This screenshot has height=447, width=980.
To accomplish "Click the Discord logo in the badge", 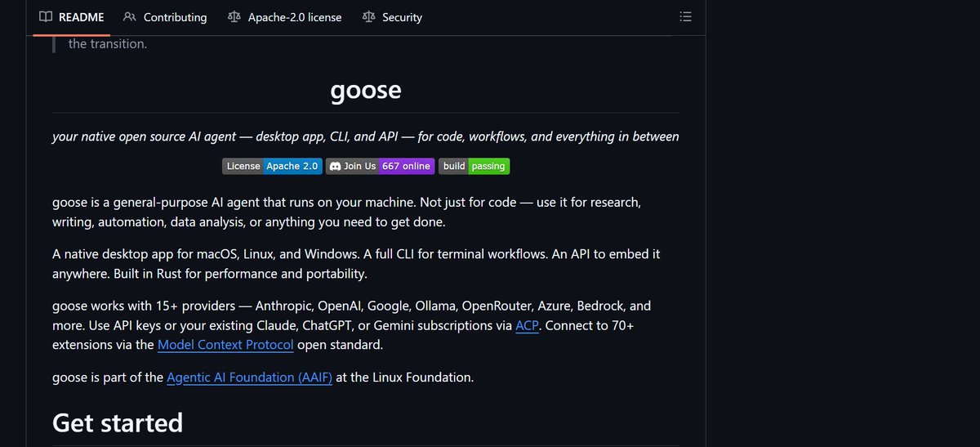I will coord(335,166).
